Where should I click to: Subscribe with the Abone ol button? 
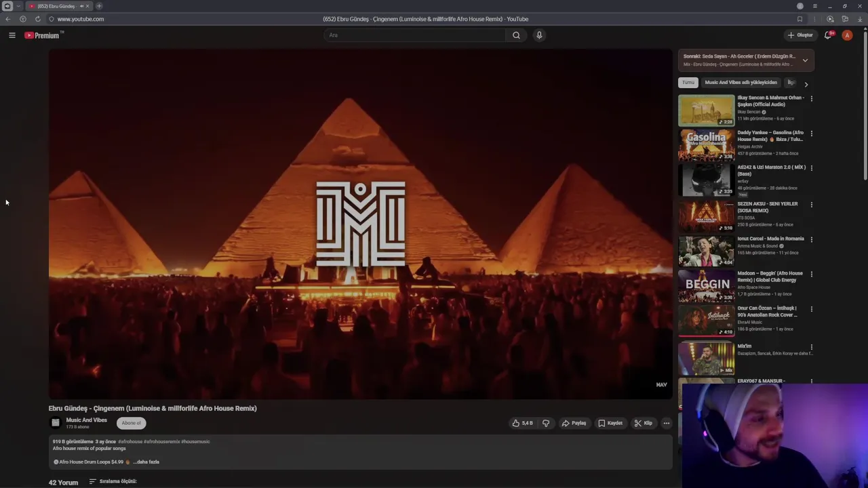(131, 423)
